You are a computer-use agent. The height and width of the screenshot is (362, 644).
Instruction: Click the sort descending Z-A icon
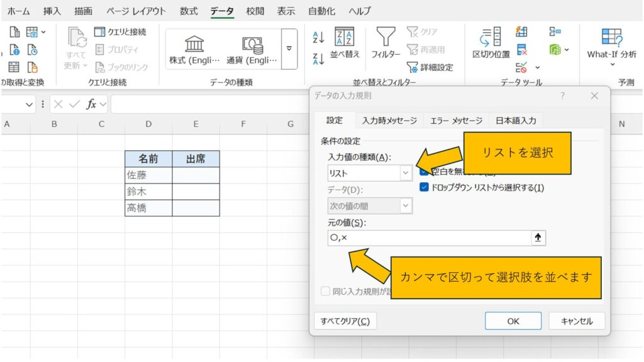coord(319,59)
